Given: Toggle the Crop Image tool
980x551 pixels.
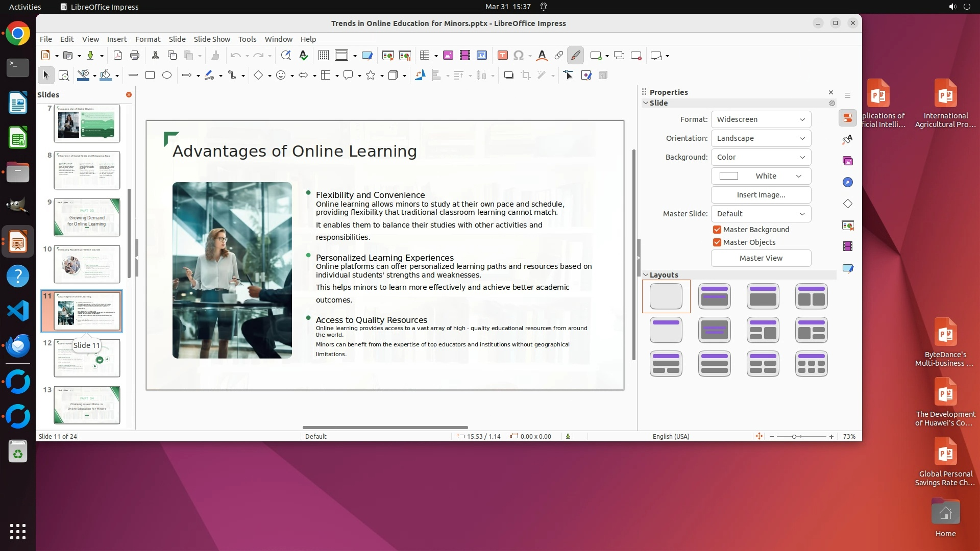Looking at the screenshot, I should [x=526, y=76].
